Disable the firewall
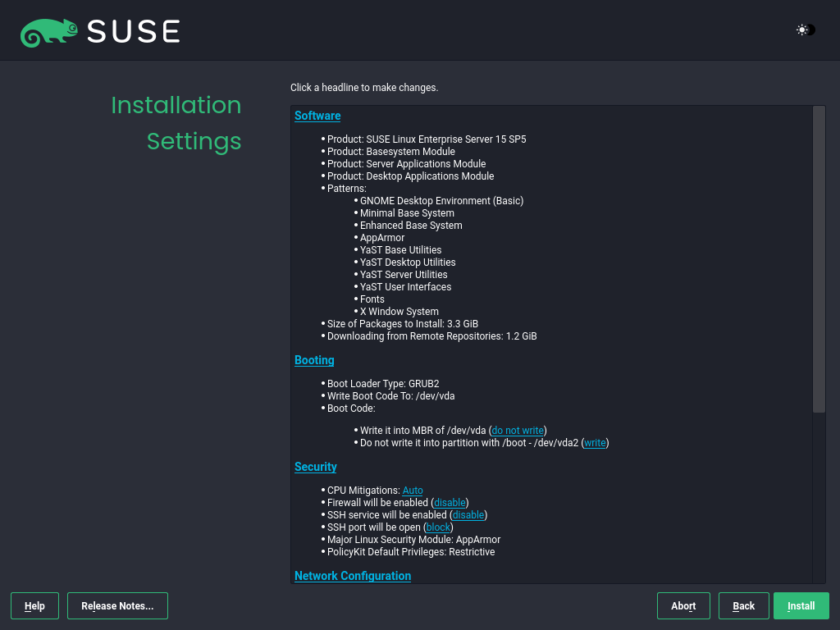Viewport: 840px width, 630px height. tap(449, 502)
